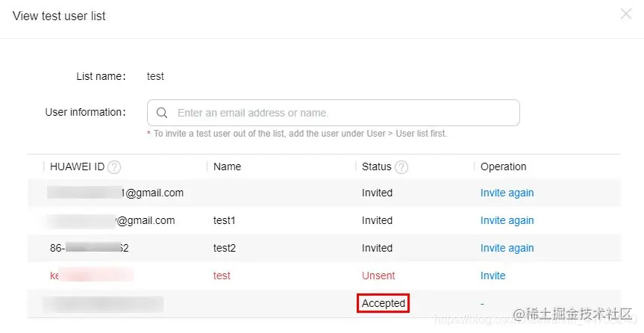Click Invite again for first gmail.com row
The width and height of the screenshot is (644, 333).
click(x=507, y=193)
